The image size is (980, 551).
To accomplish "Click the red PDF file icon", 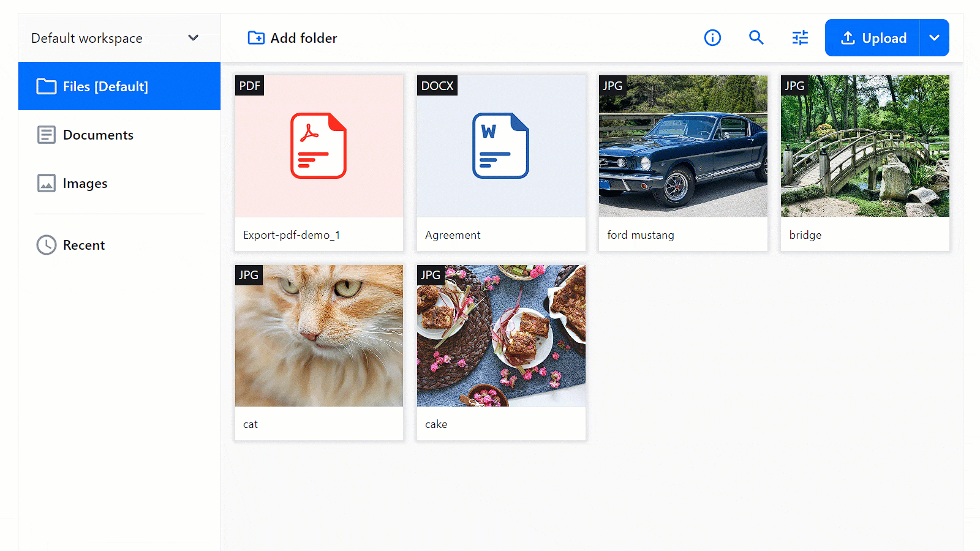I will tap(318, 146).
